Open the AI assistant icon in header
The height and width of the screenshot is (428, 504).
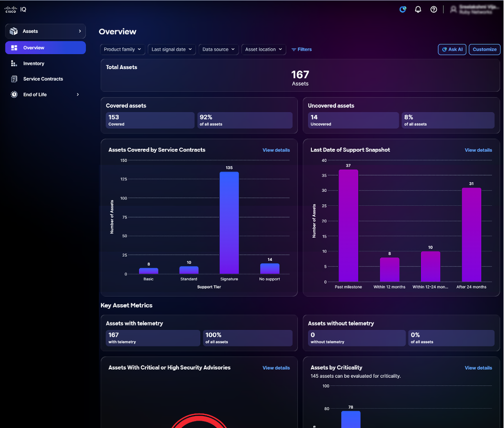pyautogui.click(x=403, y=9)
